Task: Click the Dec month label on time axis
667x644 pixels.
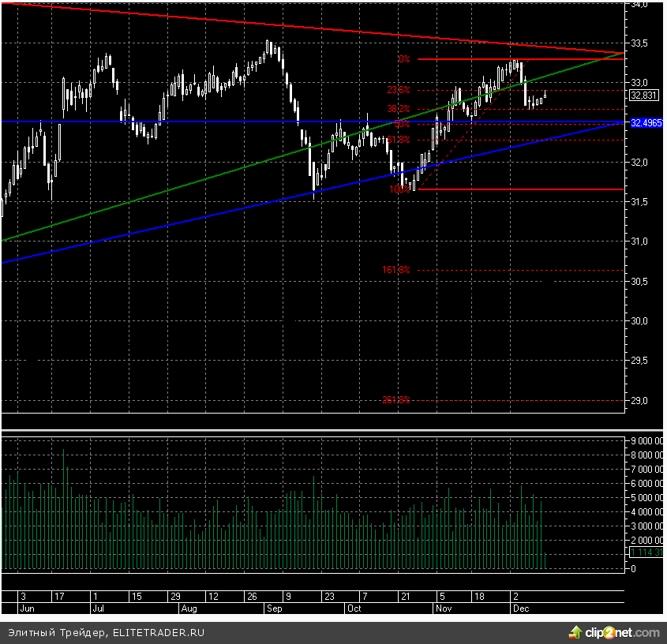Action: 519,608
